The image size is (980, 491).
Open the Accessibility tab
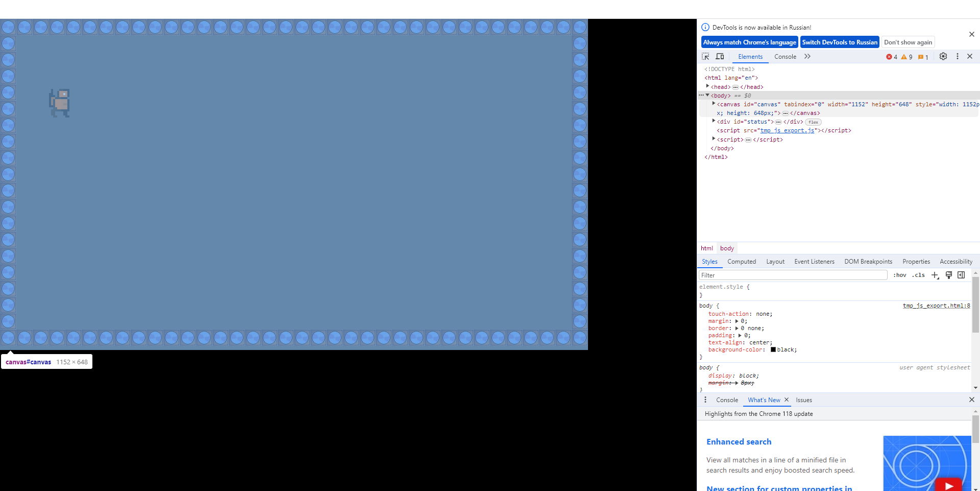pos(956,262)
